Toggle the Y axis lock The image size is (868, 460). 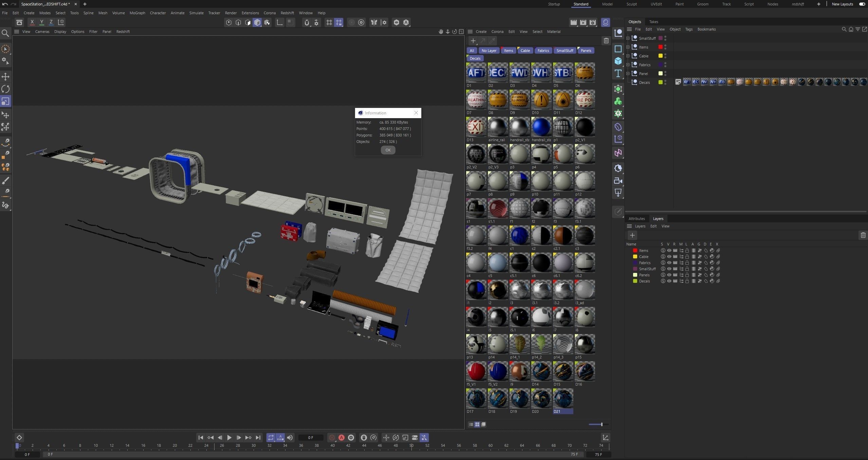coord(41,22)
